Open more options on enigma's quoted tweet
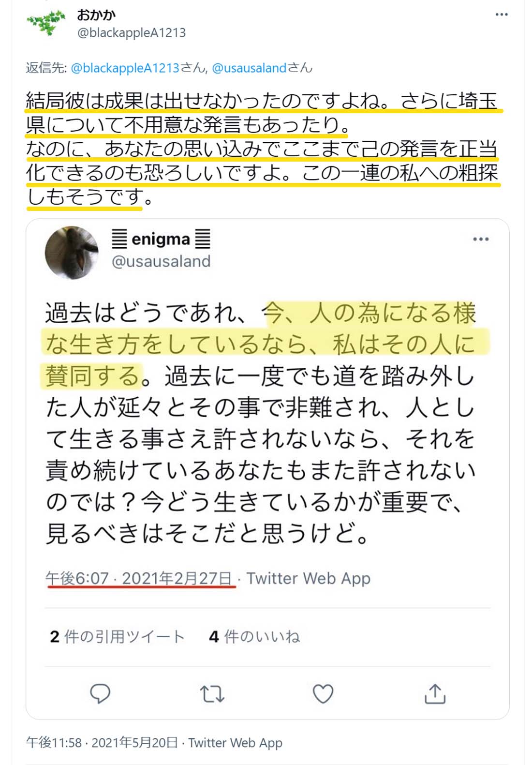This screenshot has height=765, width=532. point(481,239)
